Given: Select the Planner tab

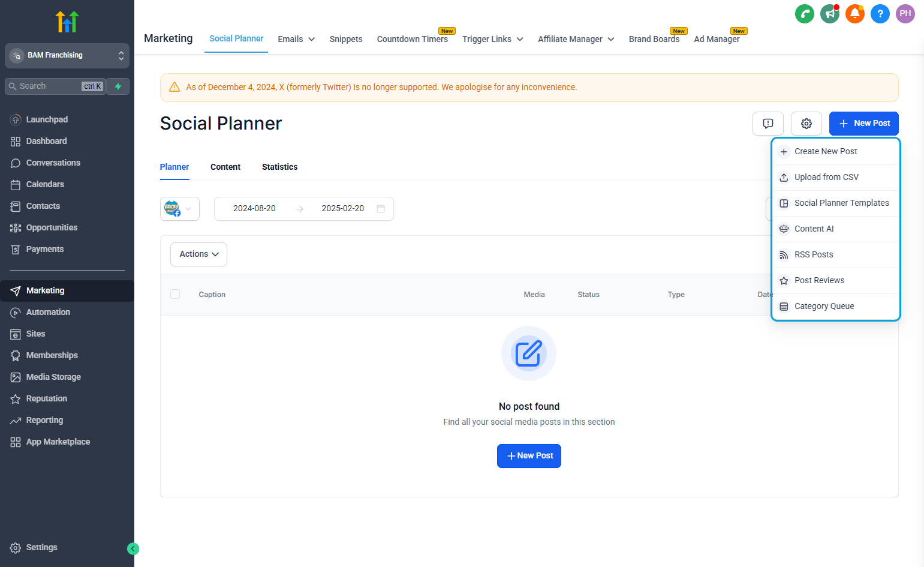Looking at the screenshot, I should (174, 167).
